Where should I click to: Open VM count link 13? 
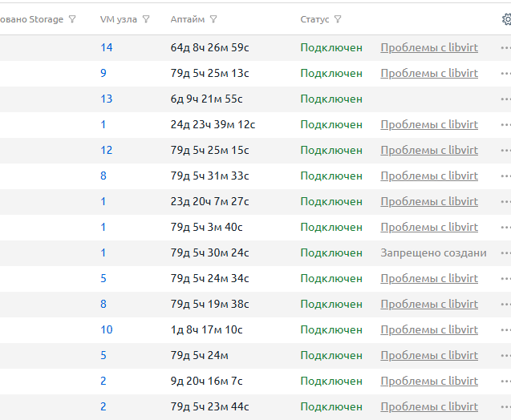(107, 99)
